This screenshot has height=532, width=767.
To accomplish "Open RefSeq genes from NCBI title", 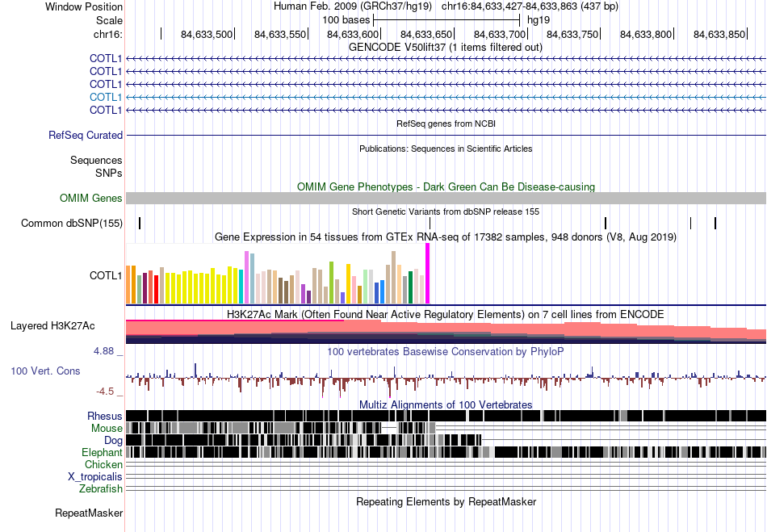I will (446, 124).
